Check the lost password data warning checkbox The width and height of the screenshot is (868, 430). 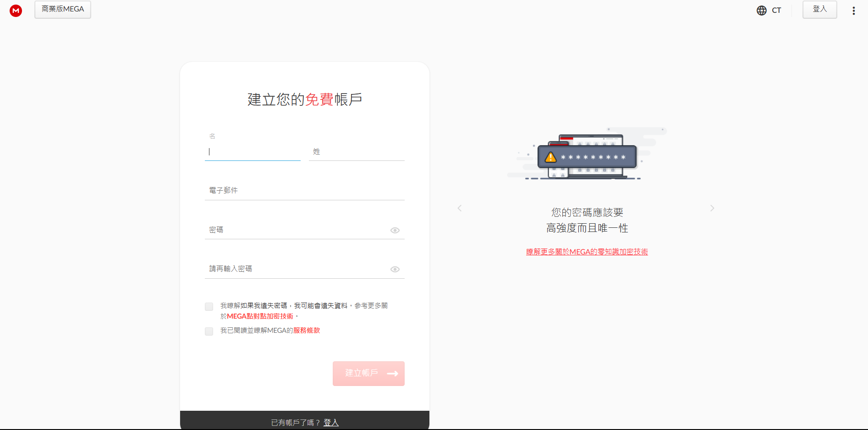[x=209, y=307]
